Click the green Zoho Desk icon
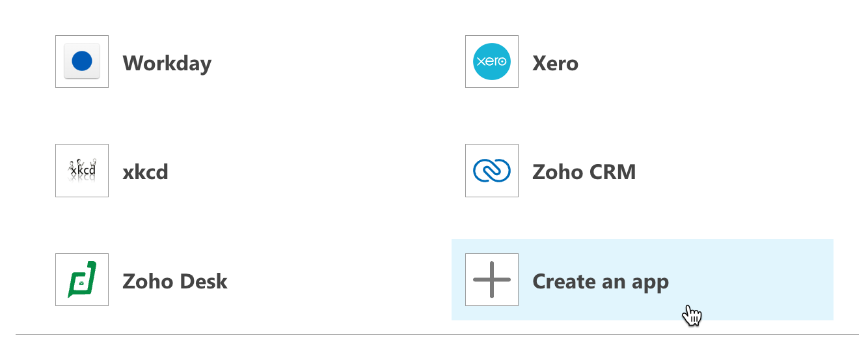Screen dimensions: 868x349 click(x=82, y=280)
